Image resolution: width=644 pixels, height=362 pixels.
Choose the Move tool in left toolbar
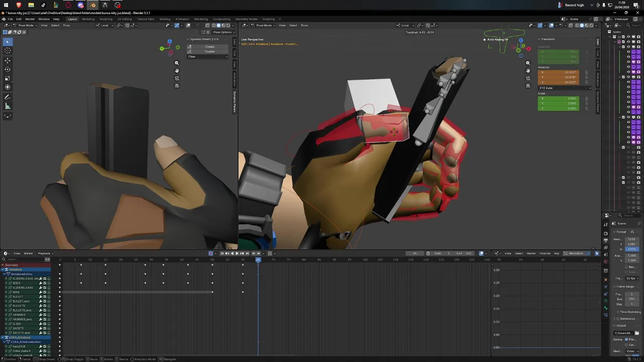[8, 60]
